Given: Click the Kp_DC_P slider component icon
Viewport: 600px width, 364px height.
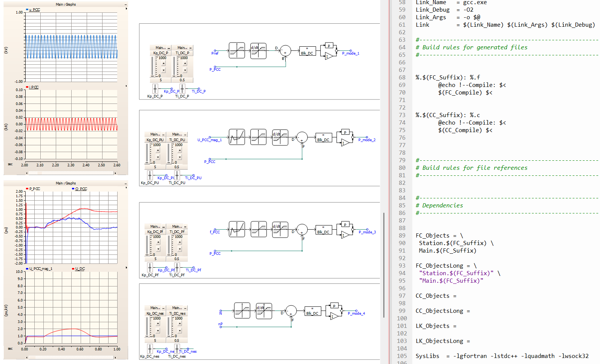Looking at the screenshot, I should 155,88.
